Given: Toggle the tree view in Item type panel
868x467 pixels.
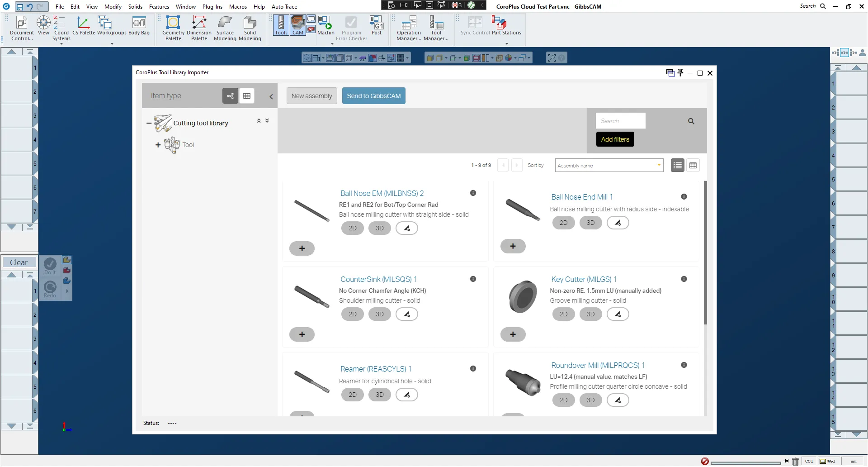Looking at the screenshot, I should coord(230,96).
